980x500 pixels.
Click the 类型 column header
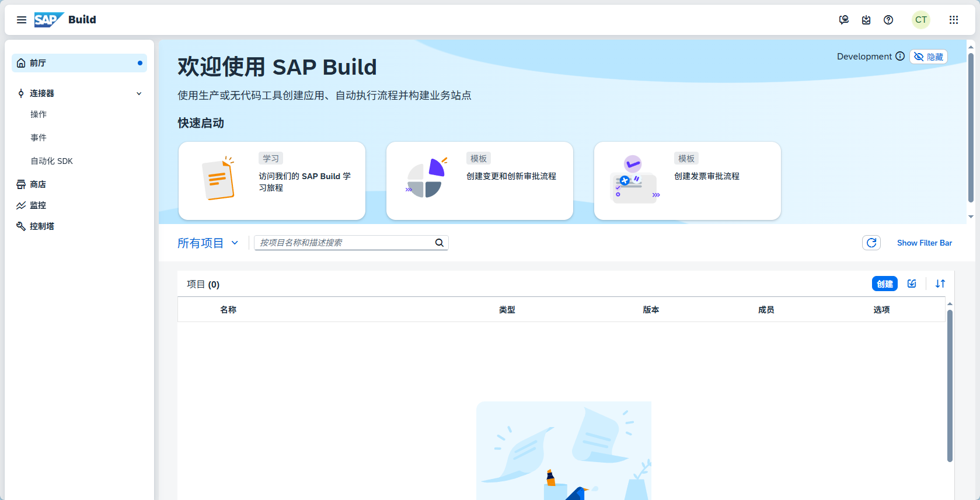click(507, 310)
